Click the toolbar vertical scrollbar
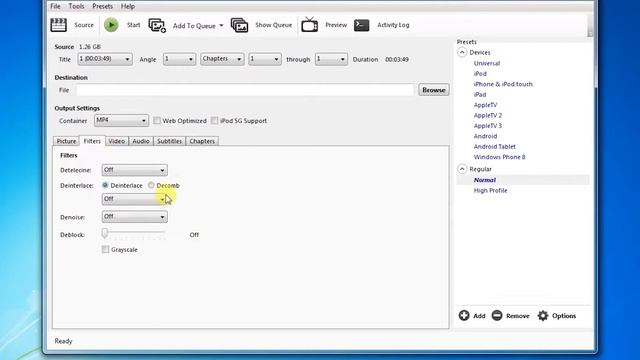This screenshot has width=640, height=360. coord(590,25)
